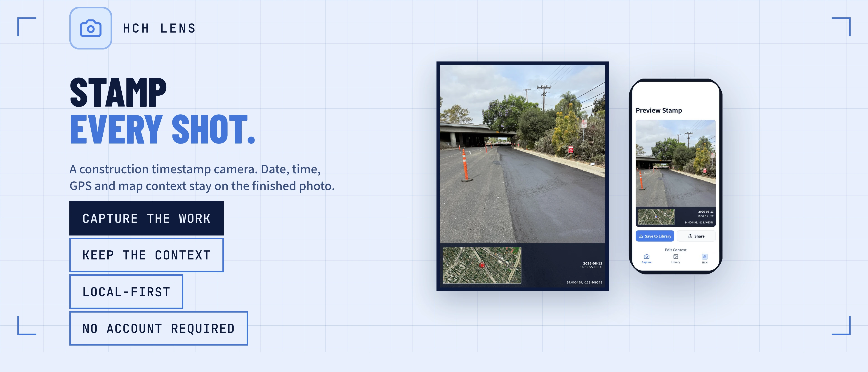Click the 16:52:55.000 time on the large photo
This screenshot has height=372, width=868.
(591, 267)
